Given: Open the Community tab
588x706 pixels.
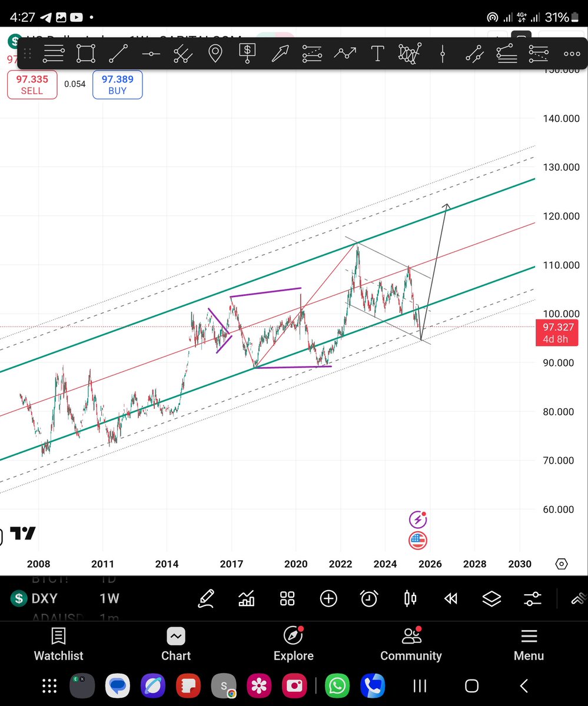Looking at the screenshot, I should [411, 644].
